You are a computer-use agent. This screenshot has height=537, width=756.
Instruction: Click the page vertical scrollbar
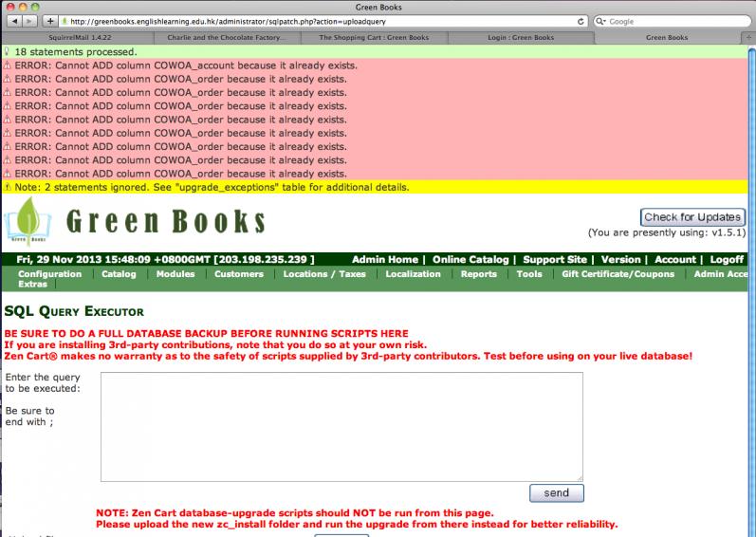(751, 289)
